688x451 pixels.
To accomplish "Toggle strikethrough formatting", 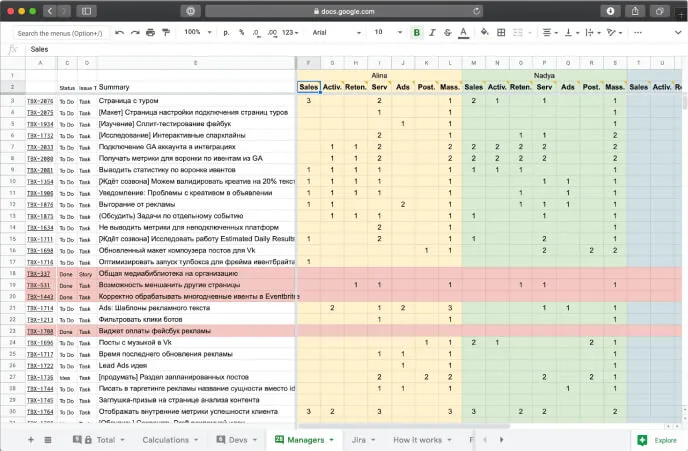I will (447, 32).
